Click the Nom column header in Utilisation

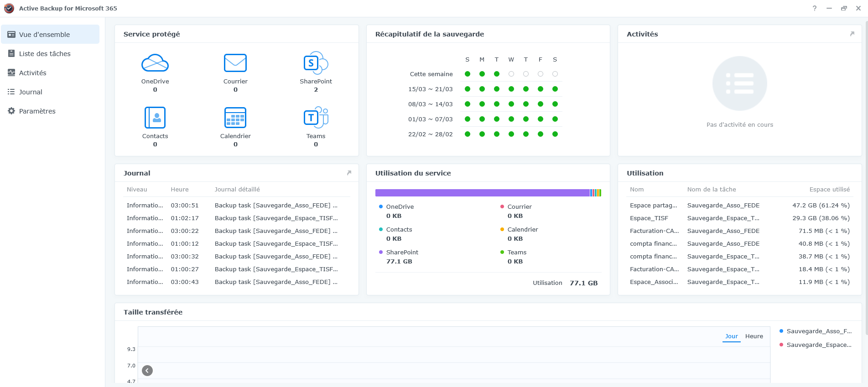637,190
